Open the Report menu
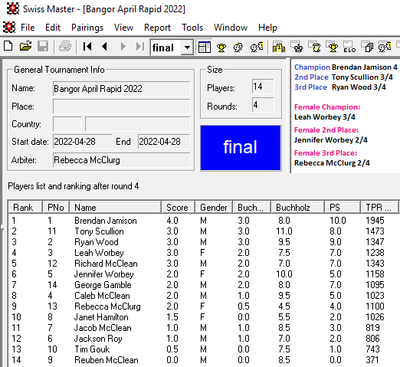Screen dimensions: 400x367 157,28
